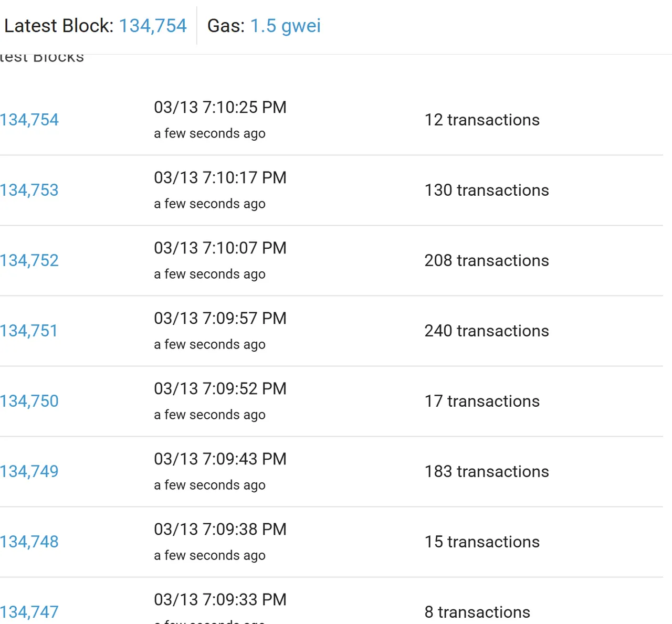This screenshot has width=672, height=624.
Task: Open block 134,747
Action: (x=29, y=612)
